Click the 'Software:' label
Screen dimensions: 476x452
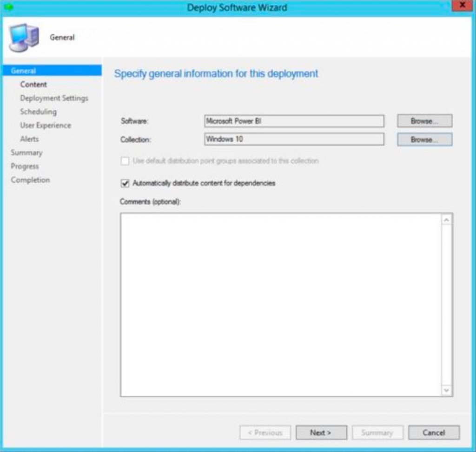click(134, 121)
